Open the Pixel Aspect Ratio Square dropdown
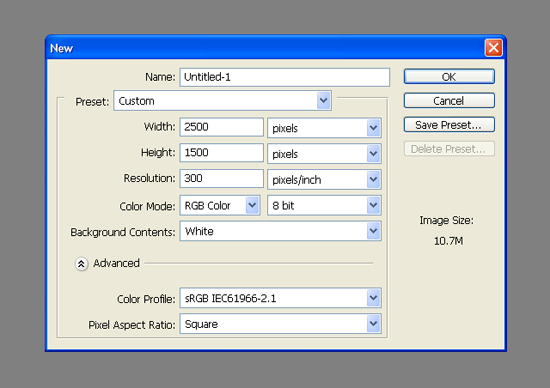 pos(280,324)
